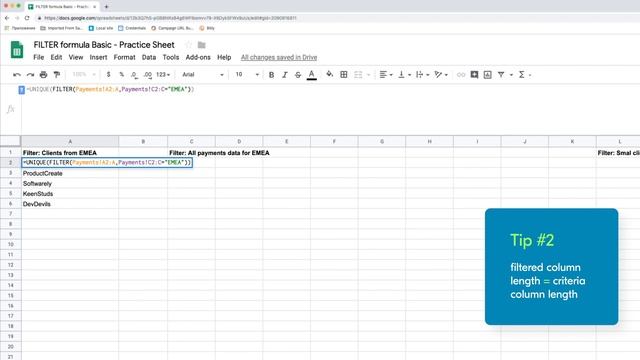Decrease decimal places
The image size is (640, 360).
(x=134, y=75)
